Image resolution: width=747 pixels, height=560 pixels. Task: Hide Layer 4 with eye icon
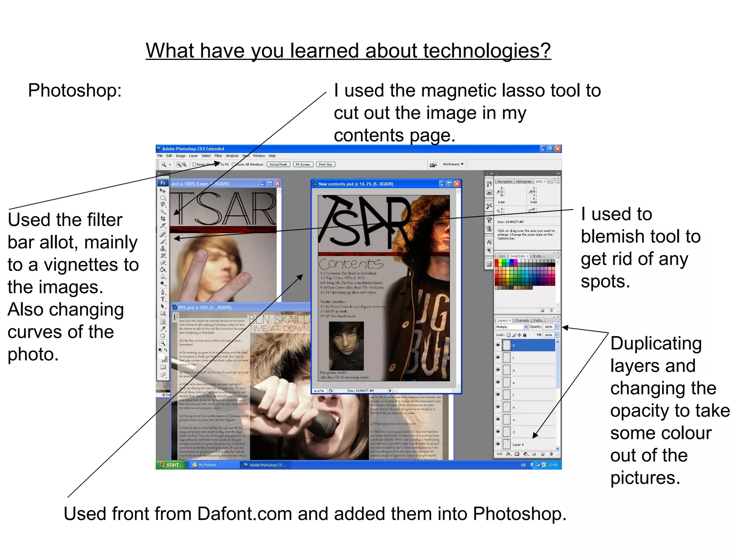[x=498, y=444]
